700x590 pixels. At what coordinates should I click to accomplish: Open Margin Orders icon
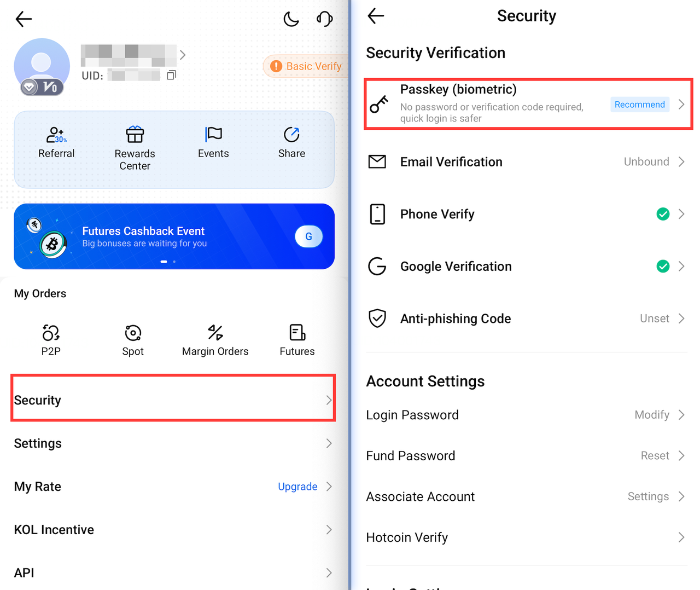[x=215, y=333]
